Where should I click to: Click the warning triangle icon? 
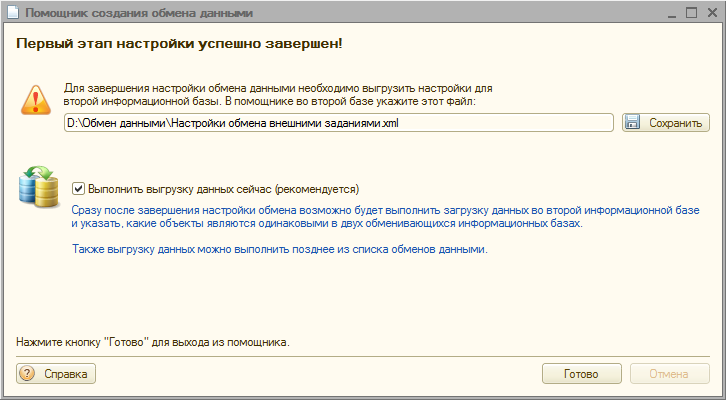click(35, 101)
